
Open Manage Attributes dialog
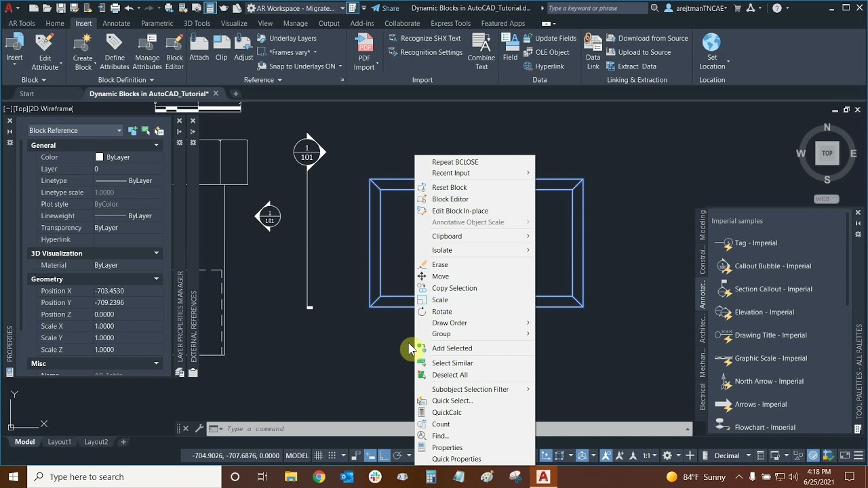pyautogui.click(x=147, y=52)
